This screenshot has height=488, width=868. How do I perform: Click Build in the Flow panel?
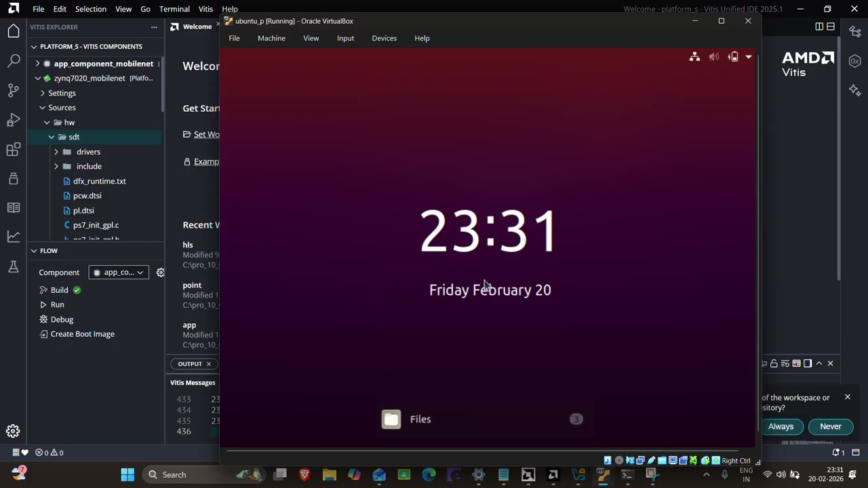tap(60, 290)
